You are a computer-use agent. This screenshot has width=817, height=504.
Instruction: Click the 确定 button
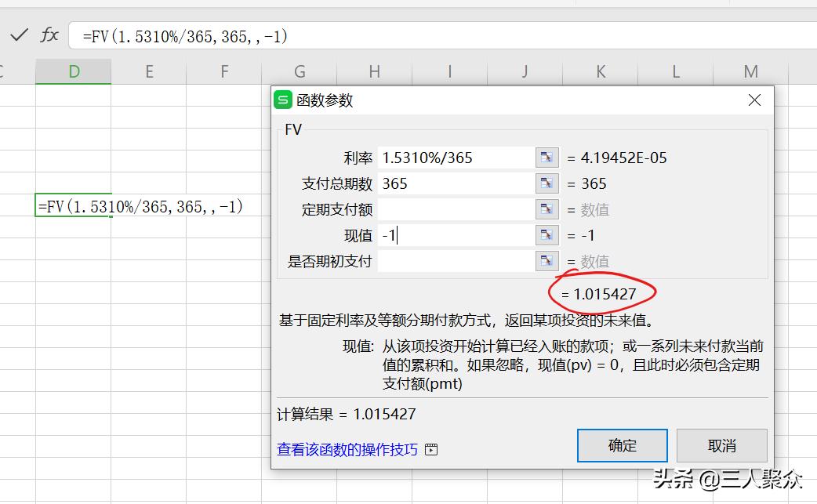622,446
